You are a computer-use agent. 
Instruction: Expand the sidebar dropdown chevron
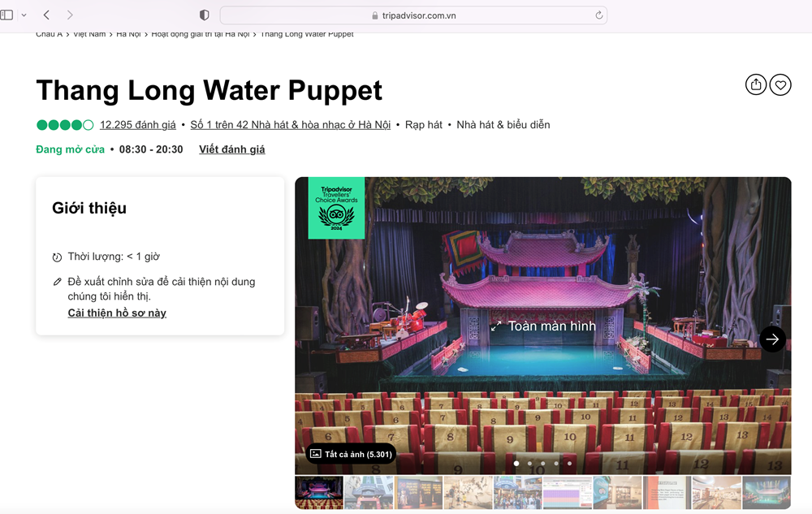pyautogui.click(x=24, y=15)
